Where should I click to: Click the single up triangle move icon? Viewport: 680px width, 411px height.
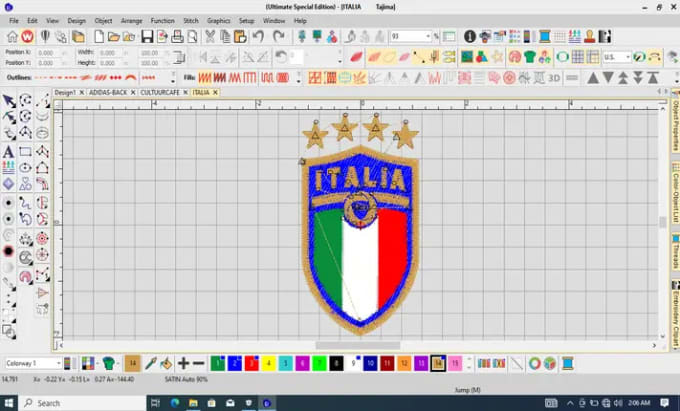click(593, 78)
